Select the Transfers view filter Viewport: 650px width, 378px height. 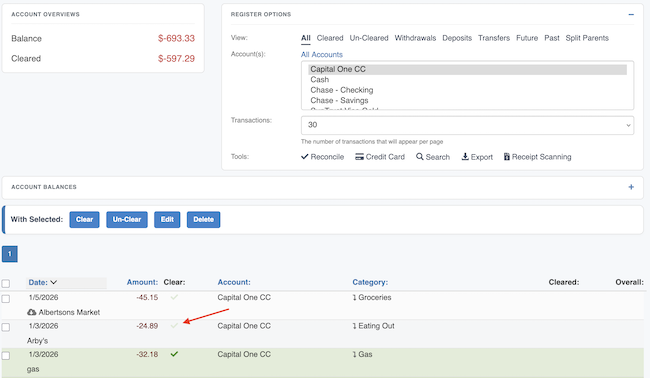pos(494,38)
